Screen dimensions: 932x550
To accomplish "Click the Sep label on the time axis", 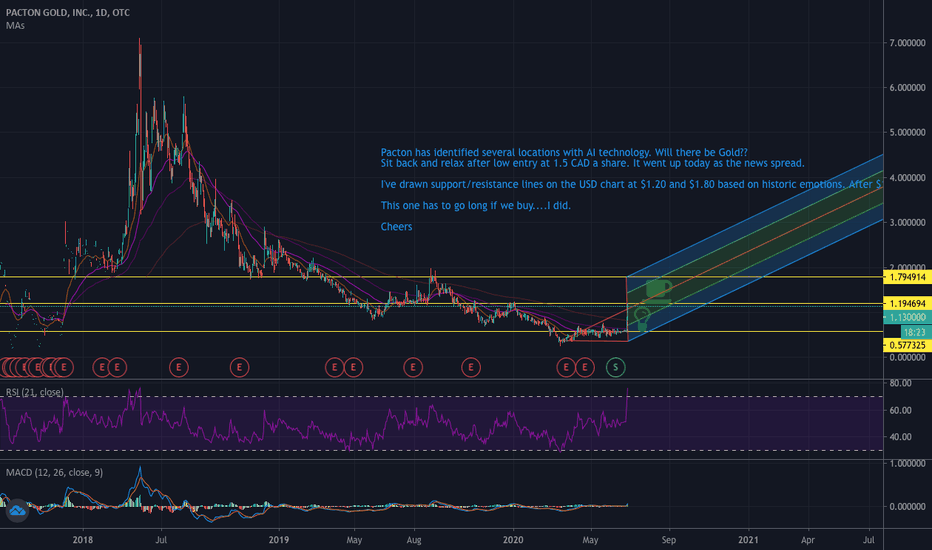I will point(669,540).
